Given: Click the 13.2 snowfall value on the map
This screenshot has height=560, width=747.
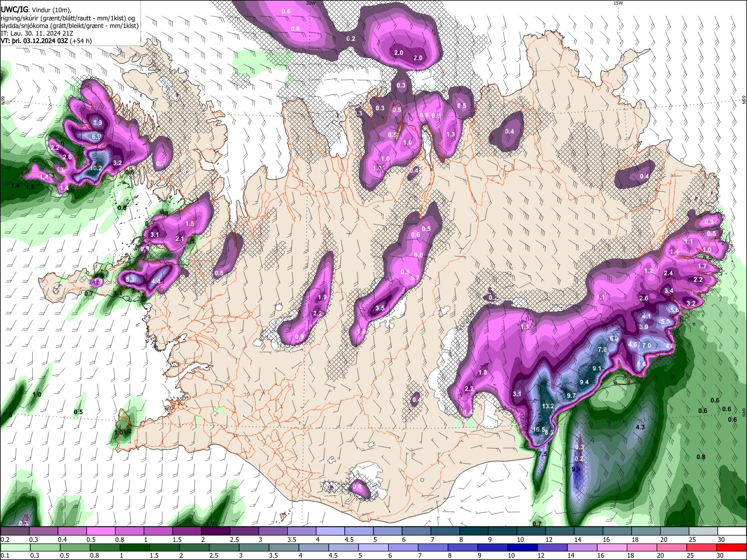Looking at the screenshot, I should click(x=547, y=406).
